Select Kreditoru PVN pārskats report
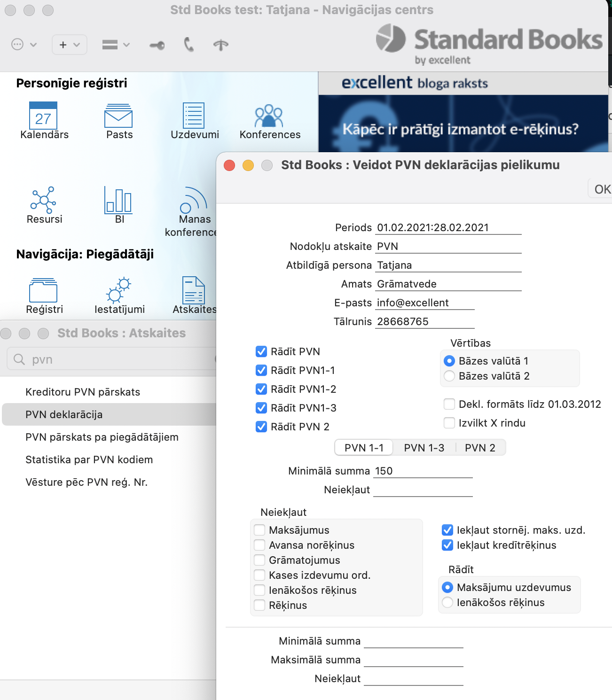Image resolution: width=612 pixels, height=700 pixels. [x=83, y=392]
